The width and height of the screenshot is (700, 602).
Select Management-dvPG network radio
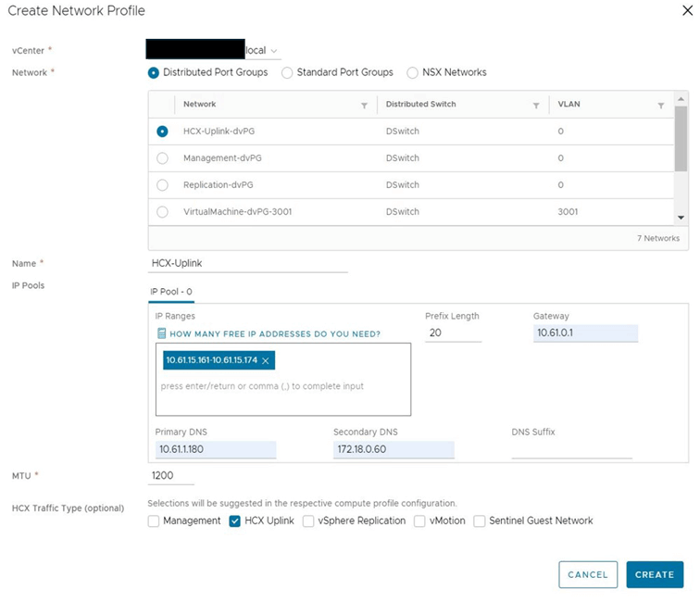click(163, 158)
